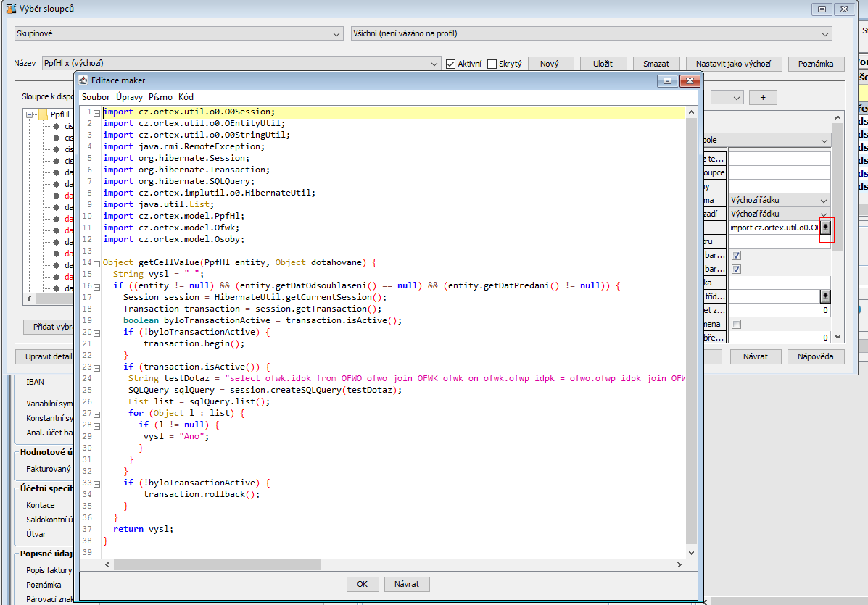This screenshot has width=868, height=605.
Task: Click the plus button above the properties panel
Action: coord(763,98)
